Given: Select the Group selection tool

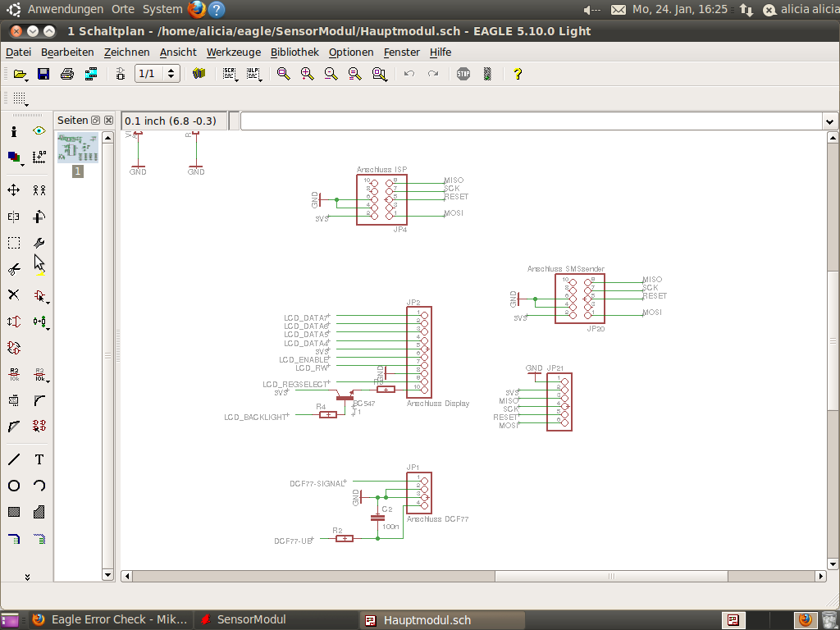Looking at the screenshot, I should click(x=14, y=243).
